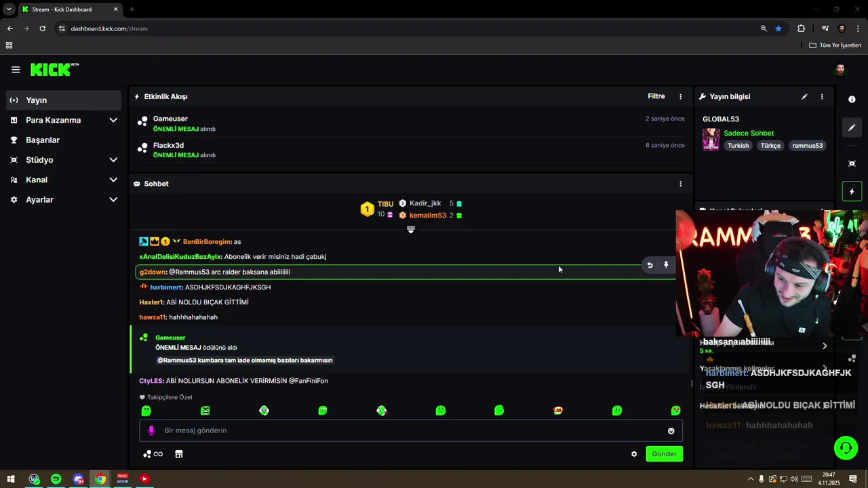This screenshot has height=488, width=868.
Task: Click the green headset support button
Action: click(x=846, y=448)
